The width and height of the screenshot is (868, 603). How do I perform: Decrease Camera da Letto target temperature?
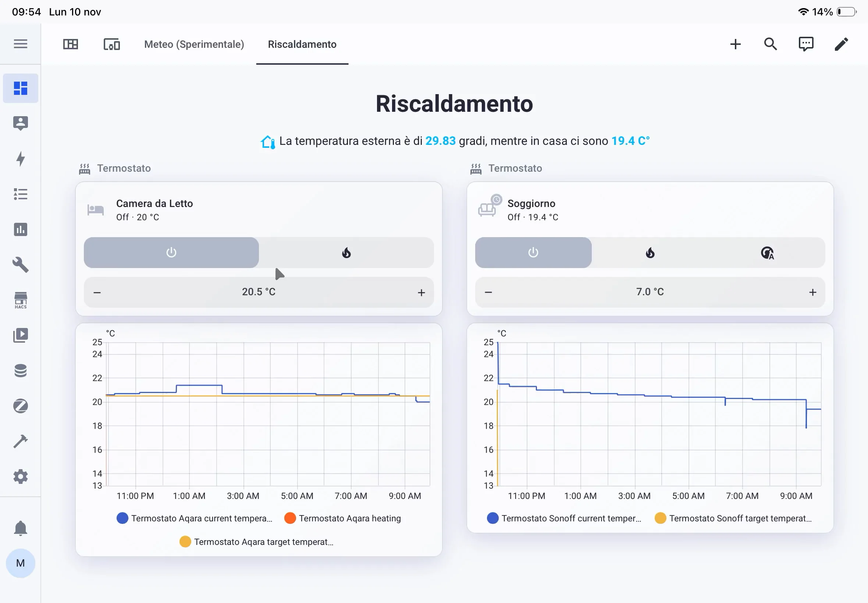click(97, 292)
